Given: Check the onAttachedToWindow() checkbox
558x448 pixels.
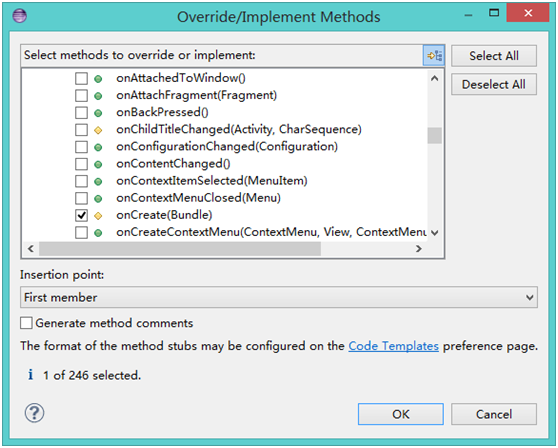Looking at the screenshot, I should point(81,78).
